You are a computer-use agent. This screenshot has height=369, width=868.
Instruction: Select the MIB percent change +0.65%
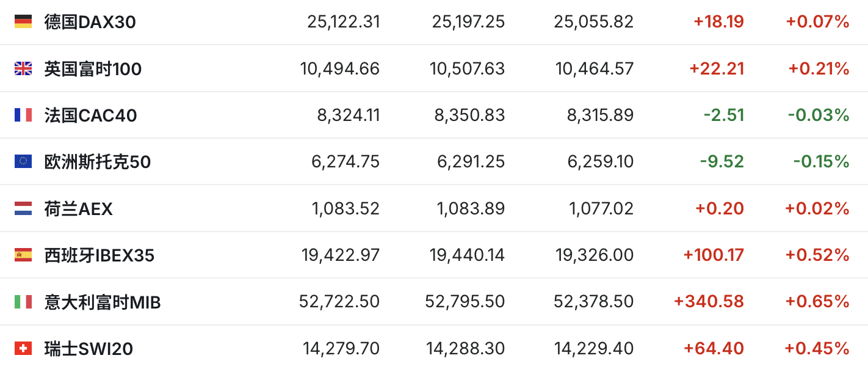(x=817, y=301)
